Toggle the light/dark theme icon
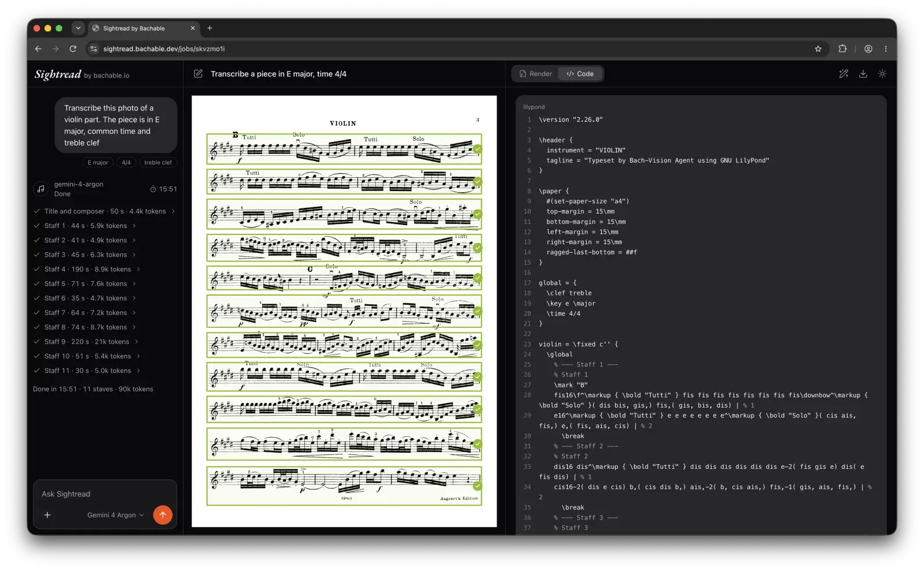924x571 pixels. tap(882, 74)
